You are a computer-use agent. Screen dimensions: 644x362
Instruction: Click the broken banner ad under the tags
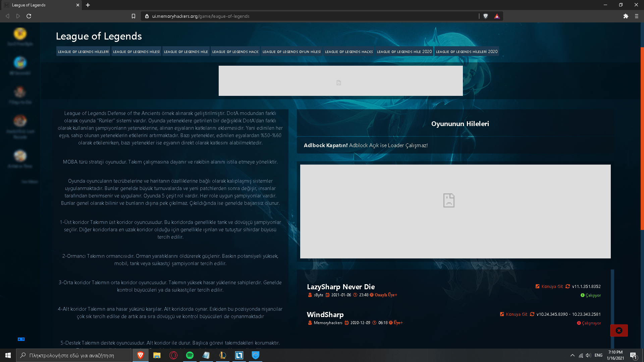click(340, 81)
